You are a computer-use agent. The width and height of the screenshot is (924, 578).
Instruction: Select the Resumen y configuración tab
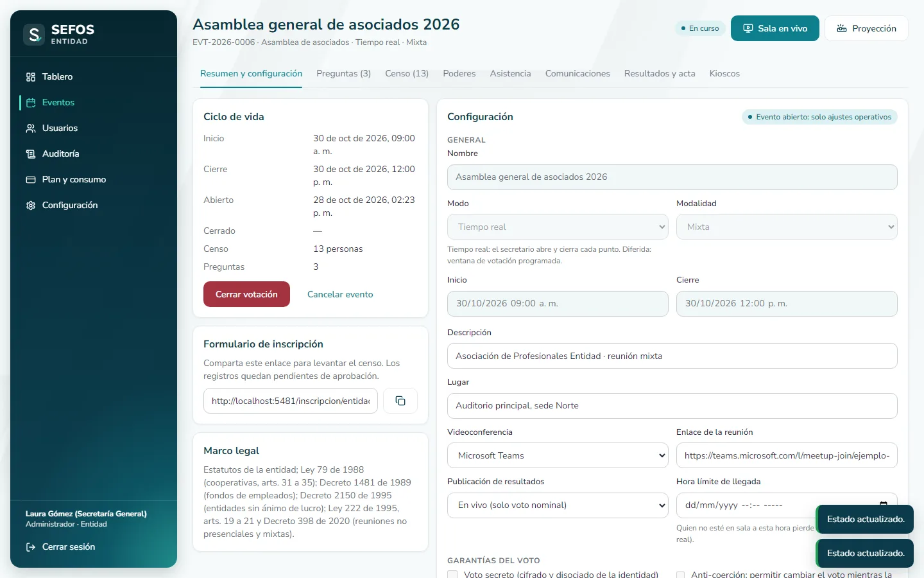pyautogui.click(x=251, y=74)
